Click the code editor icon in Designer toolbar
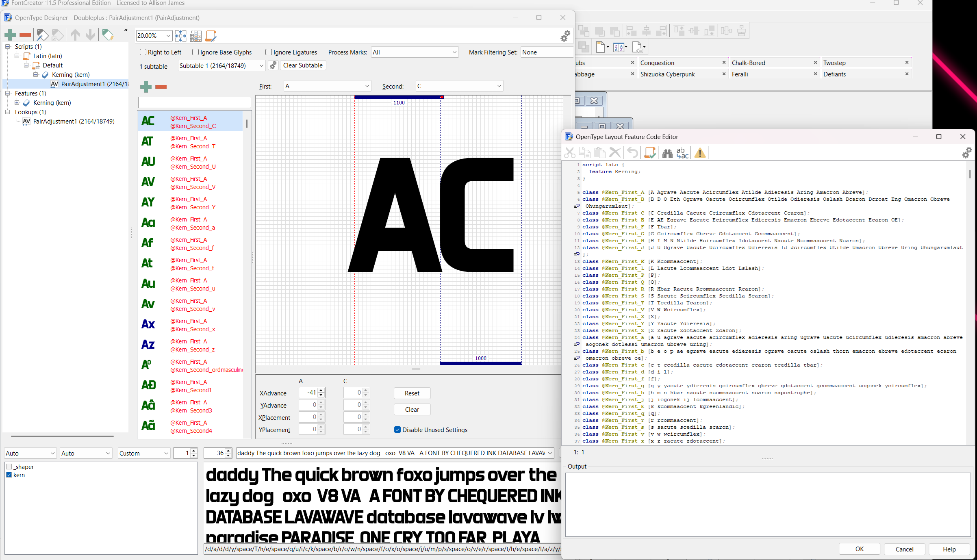Screen dimensions: 977x560 click(211, 36)
